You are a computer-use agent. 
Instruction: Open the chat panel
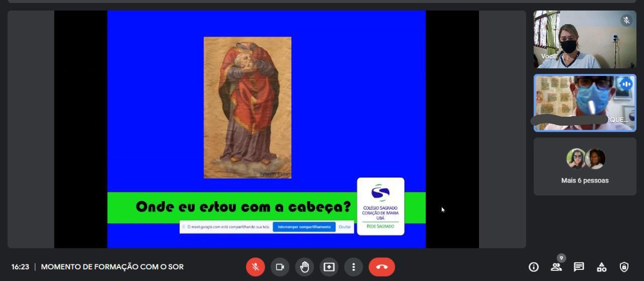[x=579, y=267]
